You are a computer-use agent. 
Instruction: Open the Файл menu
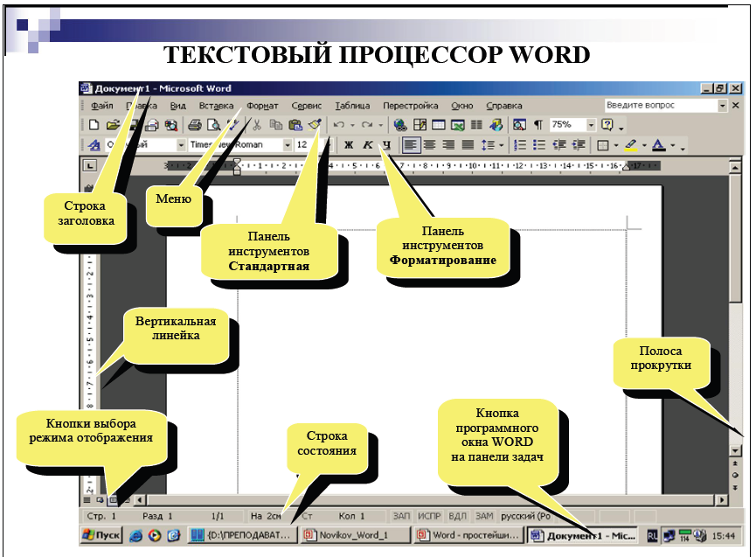tap(102, 106)
